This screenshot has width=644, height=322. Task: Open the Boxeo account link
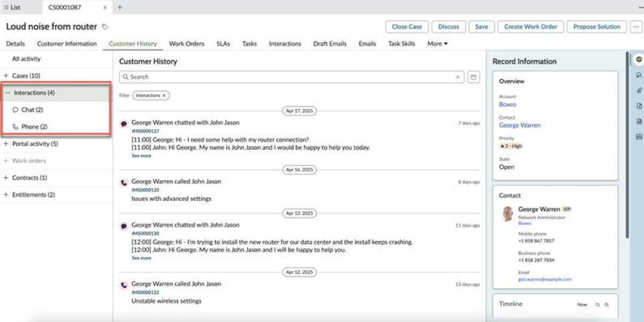click(507, 105)
